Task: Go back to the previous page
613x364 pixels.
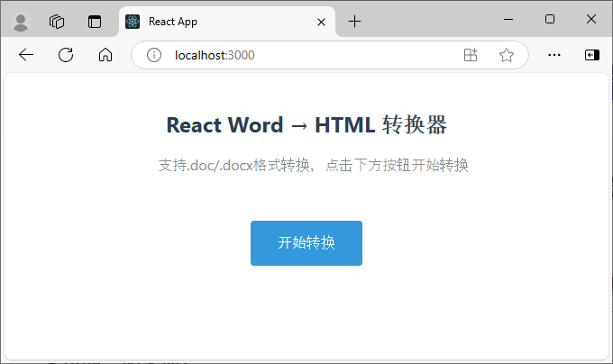Action: [26, 55]
